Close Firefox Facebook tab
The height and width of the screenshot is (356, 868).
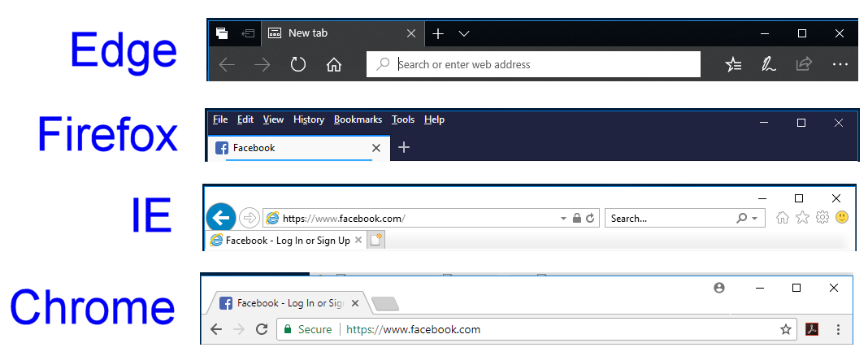(376, 148)
